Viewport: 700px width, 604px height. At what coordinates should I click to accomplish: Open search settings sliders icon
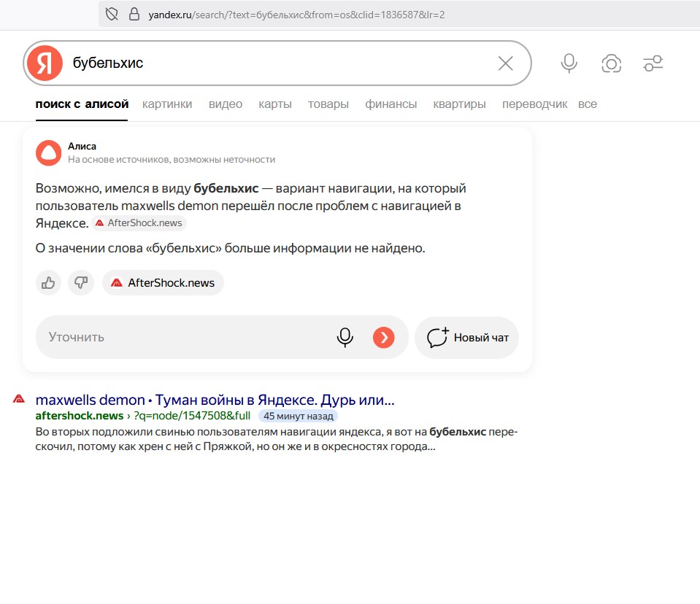click(653, 63)
